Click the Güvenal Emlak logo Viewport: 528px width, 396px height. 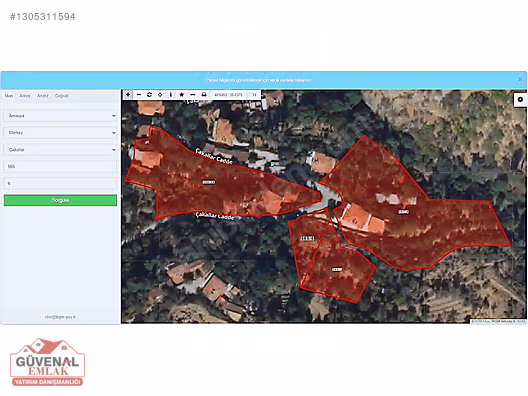[x=47, y=362]
